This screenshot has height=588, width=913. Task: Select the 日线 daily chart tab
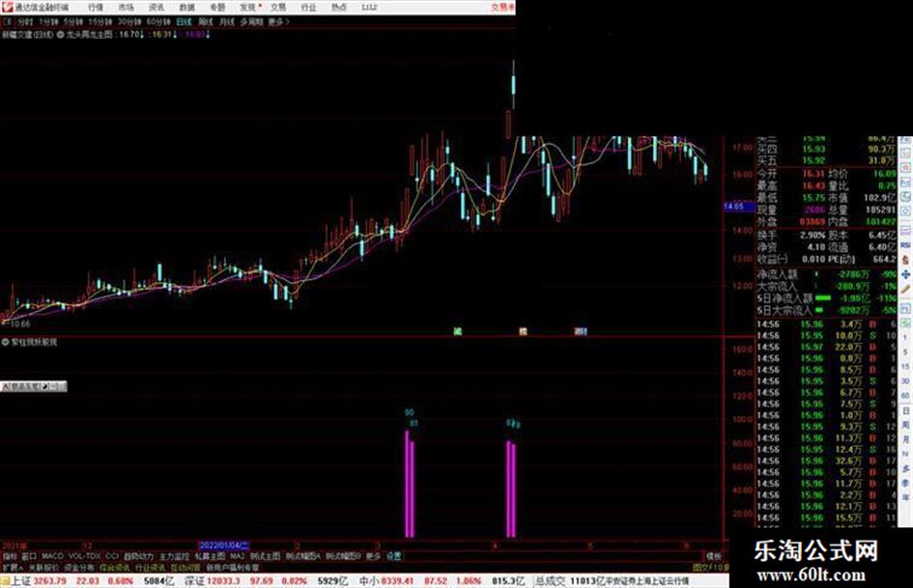184,21
